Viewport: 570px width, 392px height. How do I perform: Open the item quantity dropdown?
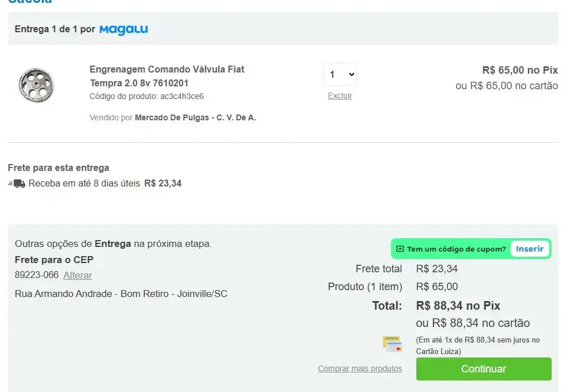[x=340, y=75]
